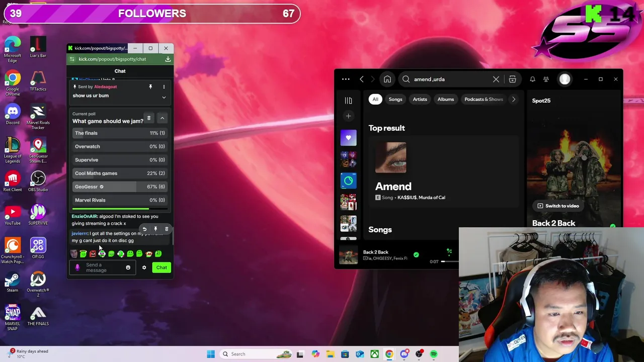Open Xbox app from the taskbar
This screenshot has height=362, width=644.
(374, 354)
